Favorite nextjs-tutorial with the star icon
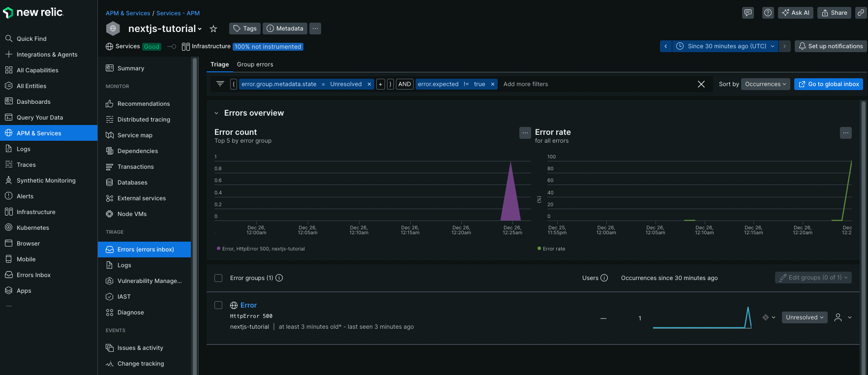Image resolution: width=868 pixels, height=375 pixels. 213,29
